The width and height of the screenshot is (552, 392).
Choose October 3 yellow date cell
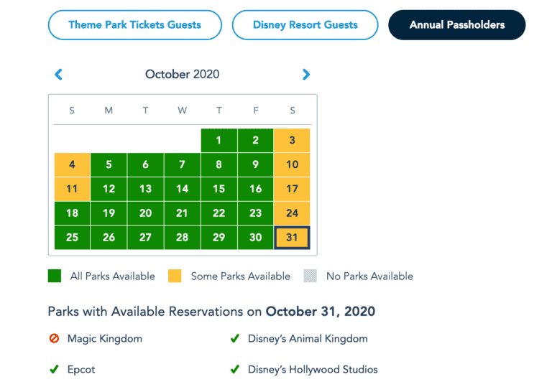292,140
